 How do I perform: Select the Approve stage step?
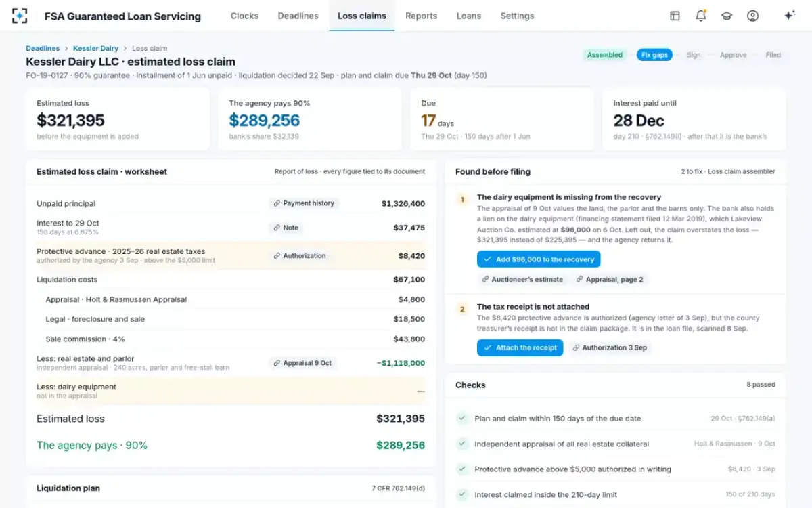point(734,55)
